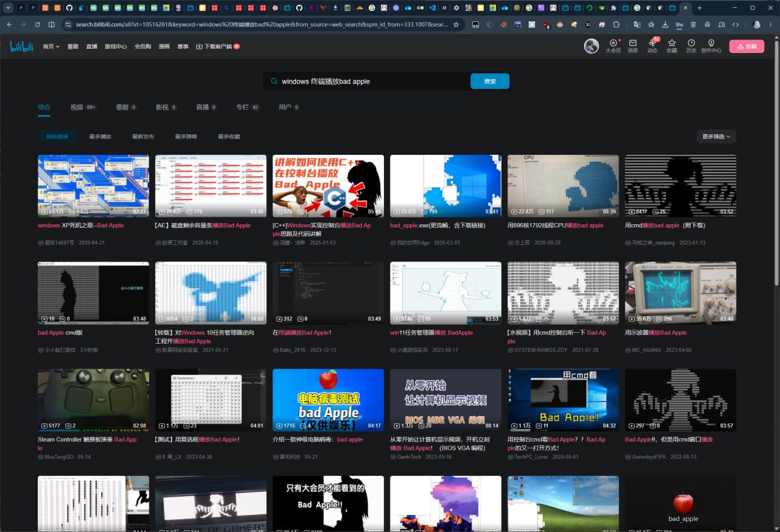Switch to 番剧 results tab

126,107
